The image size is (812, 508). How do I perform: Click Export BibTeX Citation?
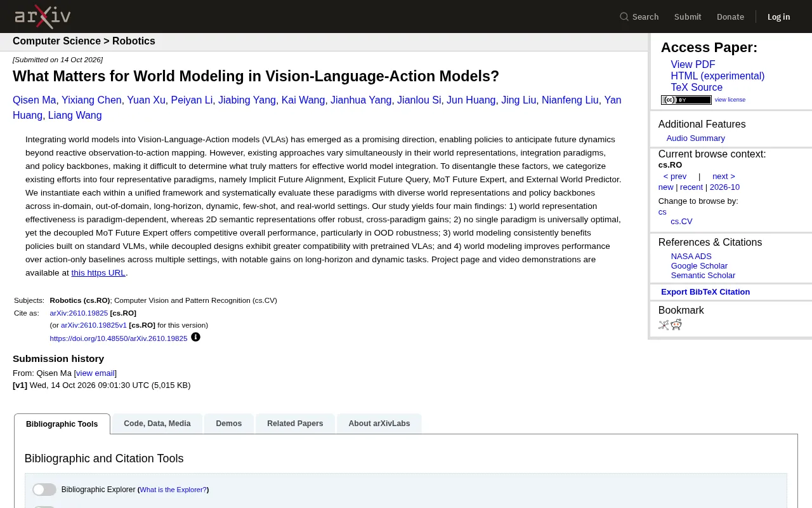(x=705, y=292)
